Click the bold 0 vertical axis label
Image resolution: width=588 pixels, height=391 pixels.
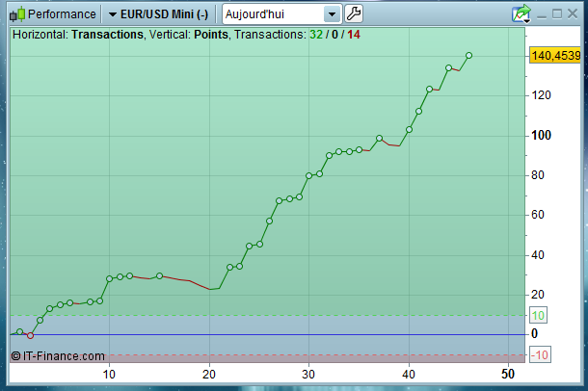pos(534,333)
